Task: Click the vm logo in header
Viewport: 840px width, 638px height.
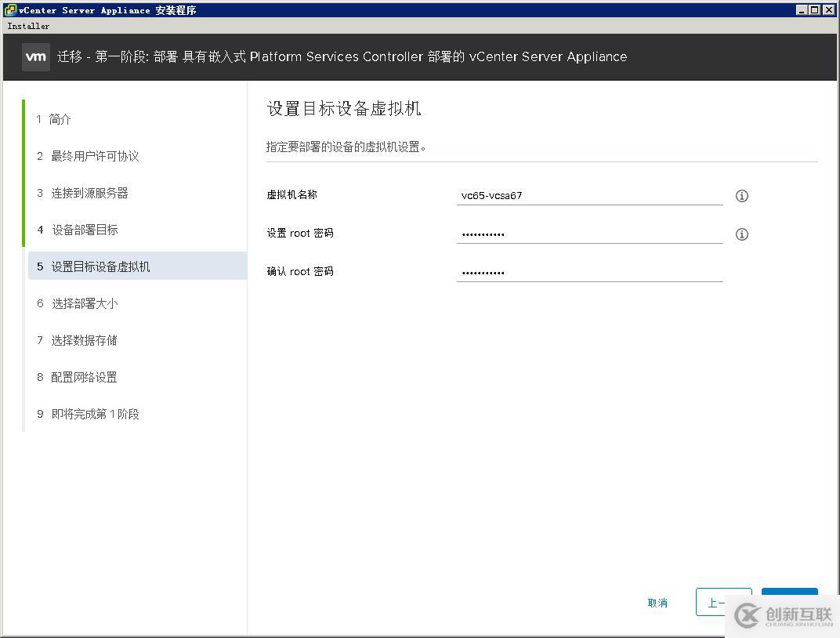Action: (x=36, y=56)
